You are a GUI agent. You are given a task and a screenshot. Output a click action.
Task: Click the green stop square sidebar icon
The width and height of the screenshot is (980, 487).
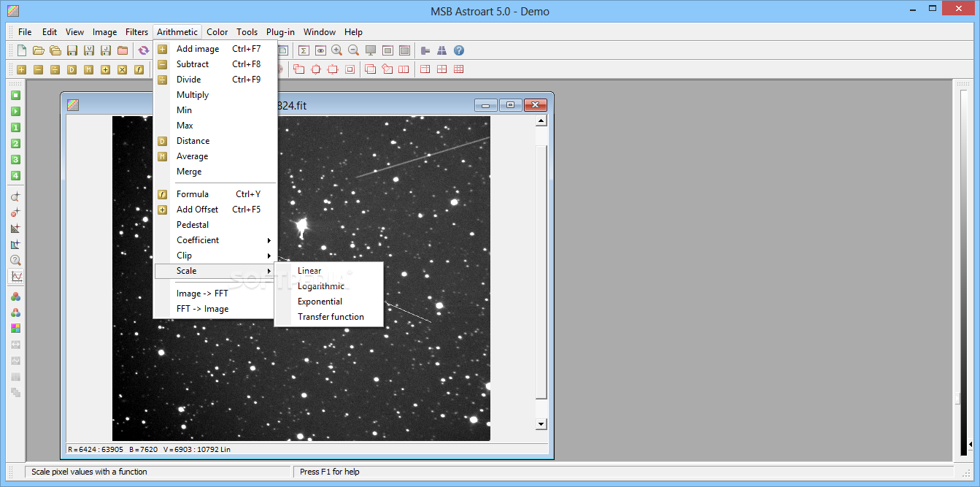[15, 95]
